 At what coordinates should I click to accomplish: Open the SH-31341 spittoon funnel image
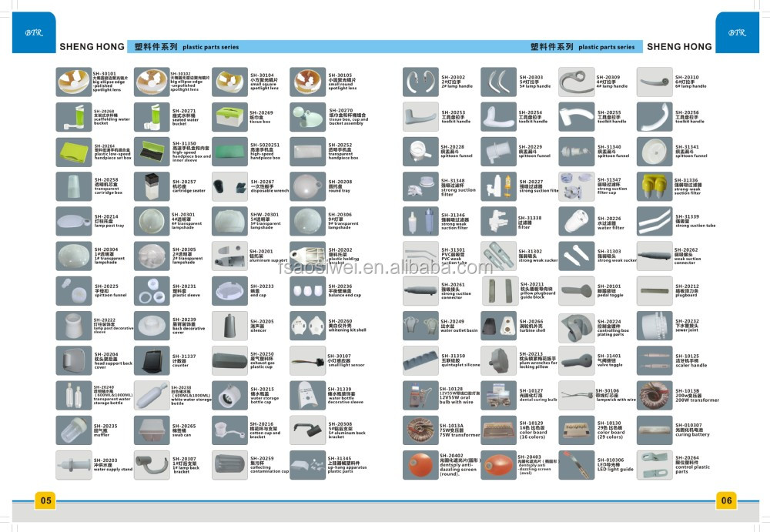coord(654,152)
